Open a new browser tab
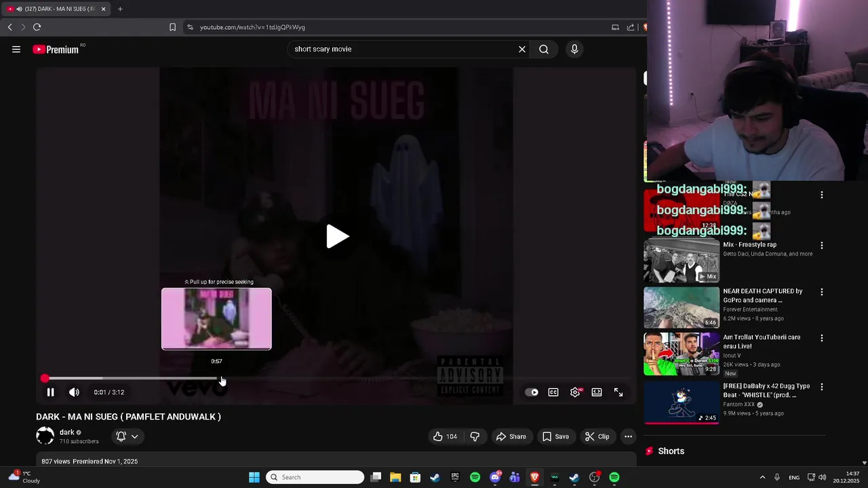Screen dimensions: 868x488 (x=120, y=9)
